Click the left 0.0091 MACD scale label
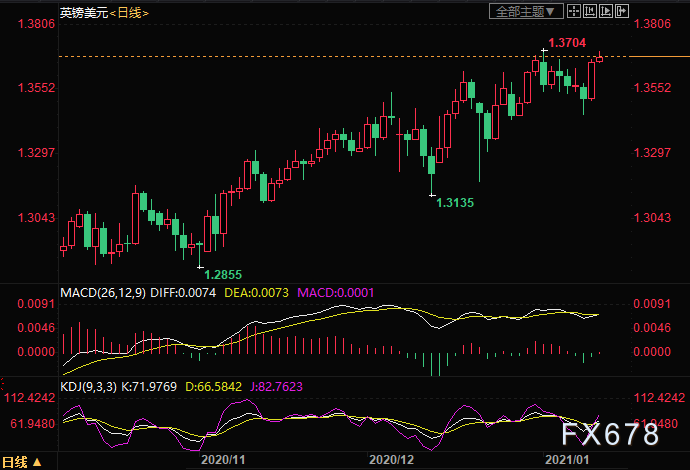Image resolution: width=690 pixels, height=470 pixels. [x=36, y=304]
